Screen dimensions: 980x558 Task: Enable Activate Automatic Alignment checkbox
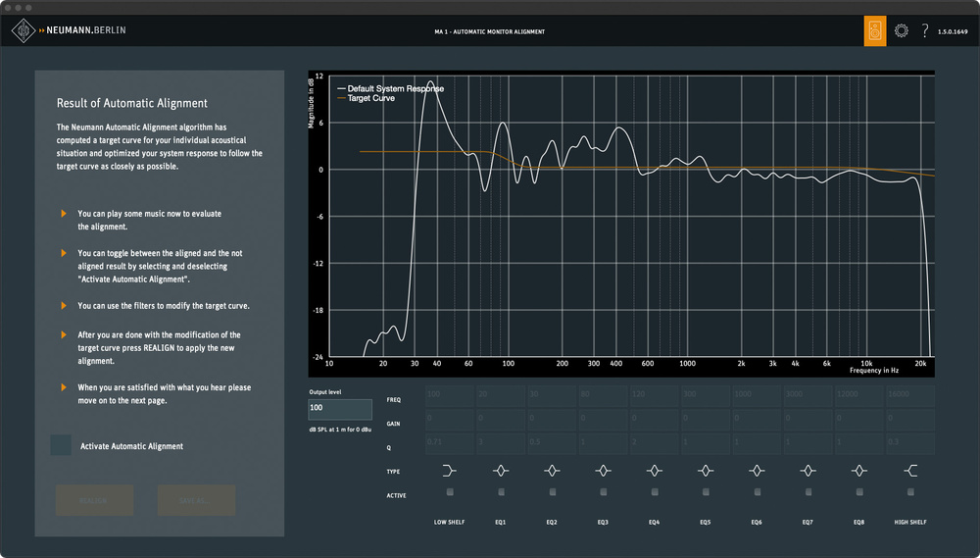(x=61, y=445)
